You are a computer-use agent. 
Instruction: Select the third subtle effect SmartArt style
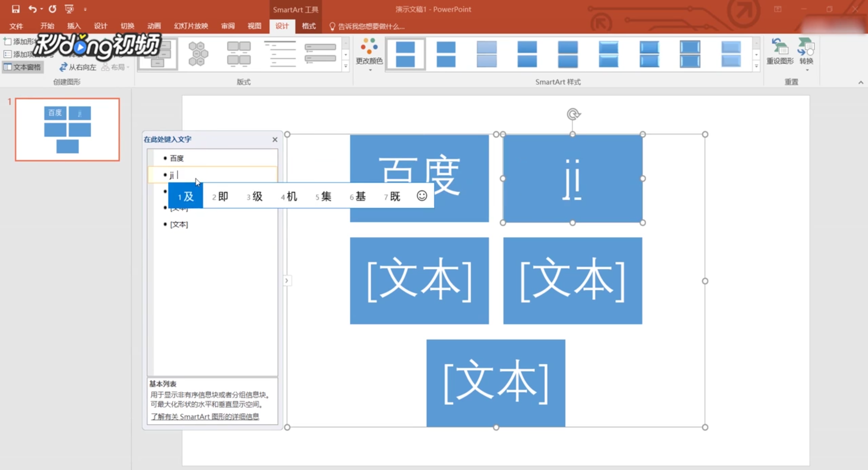pyautogui.click(x=487, y=54)
